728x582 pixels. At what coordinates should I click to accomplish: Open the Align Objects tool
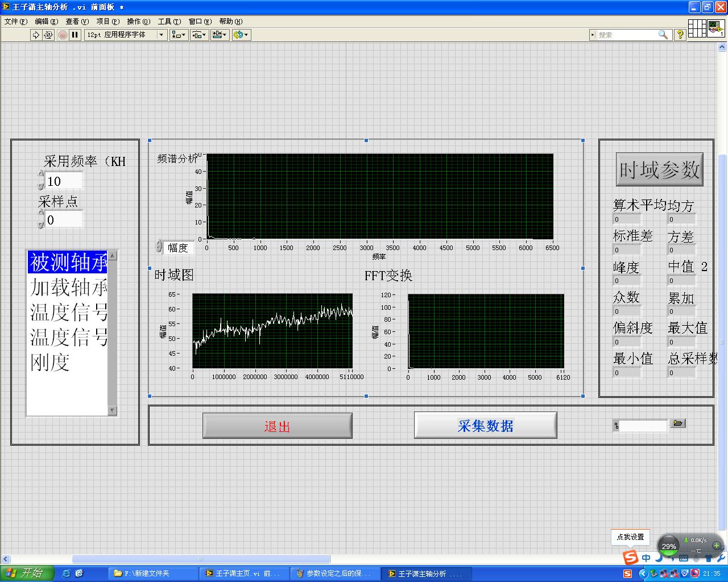coord(179,35)
